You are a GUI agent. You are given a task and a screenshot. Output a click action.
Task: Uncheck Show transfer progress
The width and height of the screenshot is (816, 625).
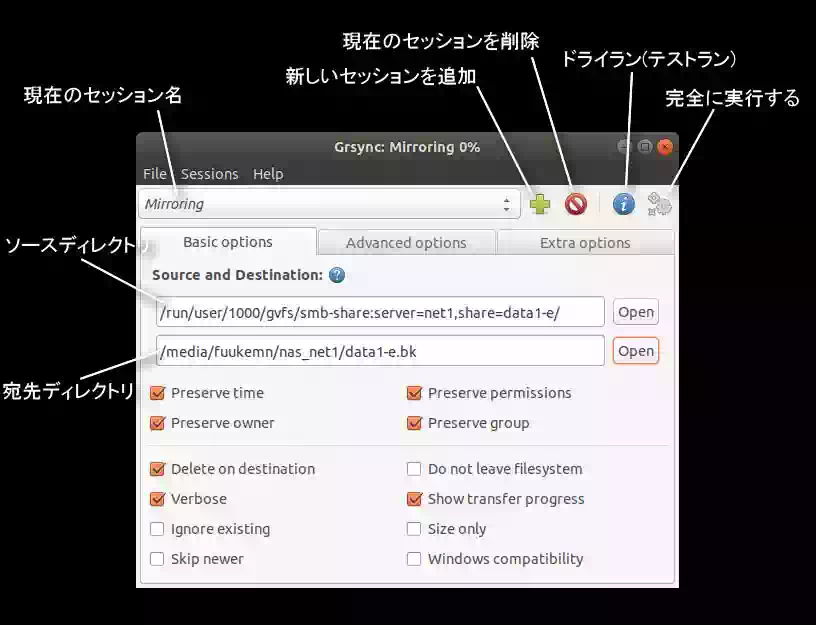tap(414, 499)
